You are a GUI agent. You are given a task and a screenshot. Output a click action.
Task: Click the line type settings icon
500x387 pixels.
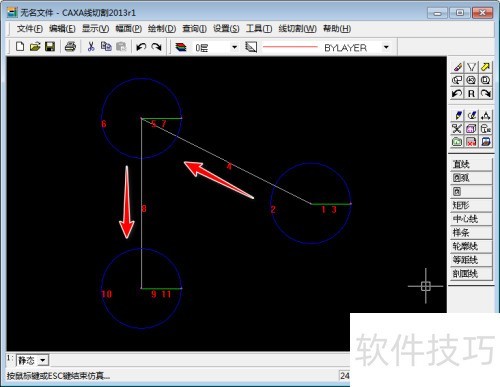point(251,47)
